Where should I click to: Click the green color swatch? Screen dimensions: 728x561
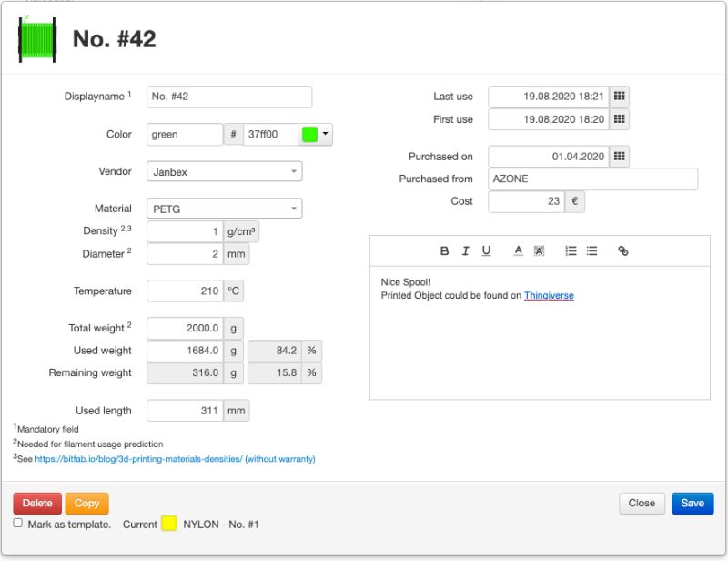pyautogui.click(x=309, y=134)
